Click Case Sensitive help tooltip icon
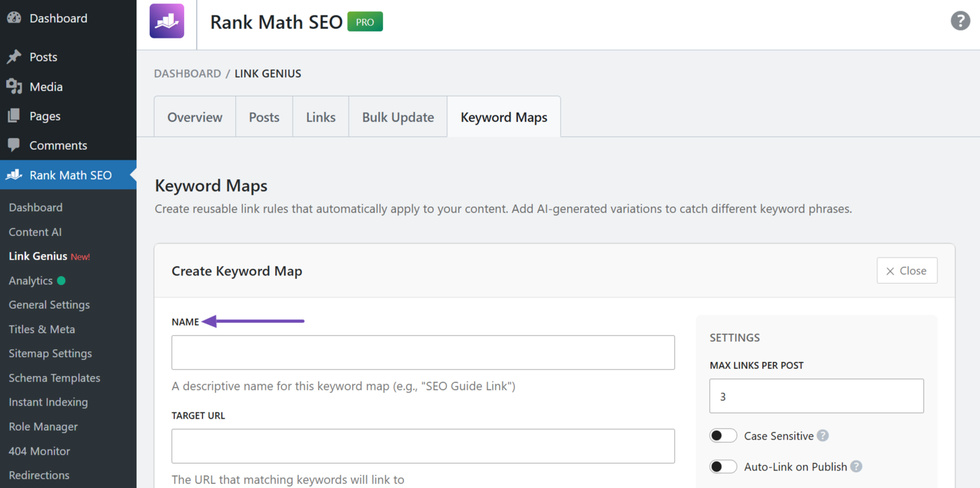980x488 pixels. pyautogui.click(x=823, y=435)
